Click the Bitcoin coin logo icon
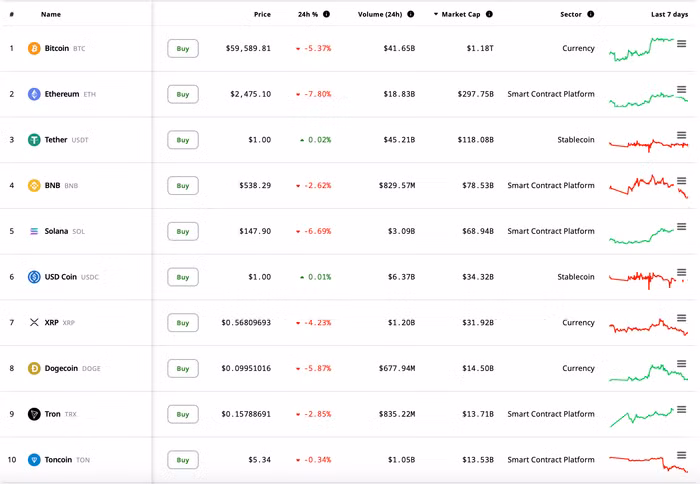 (34, 49)
